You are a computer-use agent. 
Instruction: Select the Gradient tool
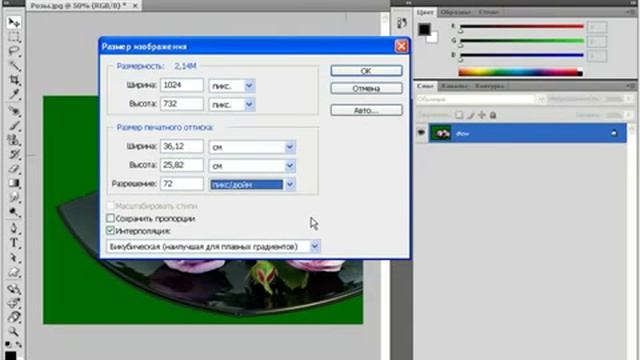click(x=13, y=183)
